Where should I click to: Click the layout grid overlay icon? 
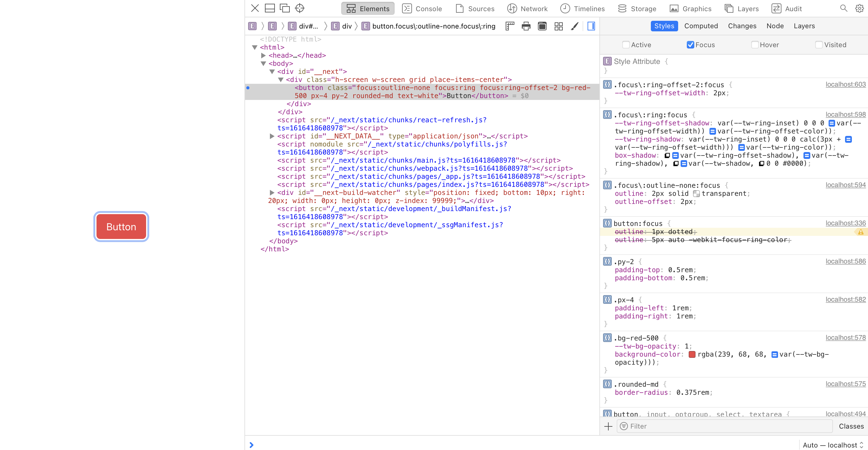(558, 26)
